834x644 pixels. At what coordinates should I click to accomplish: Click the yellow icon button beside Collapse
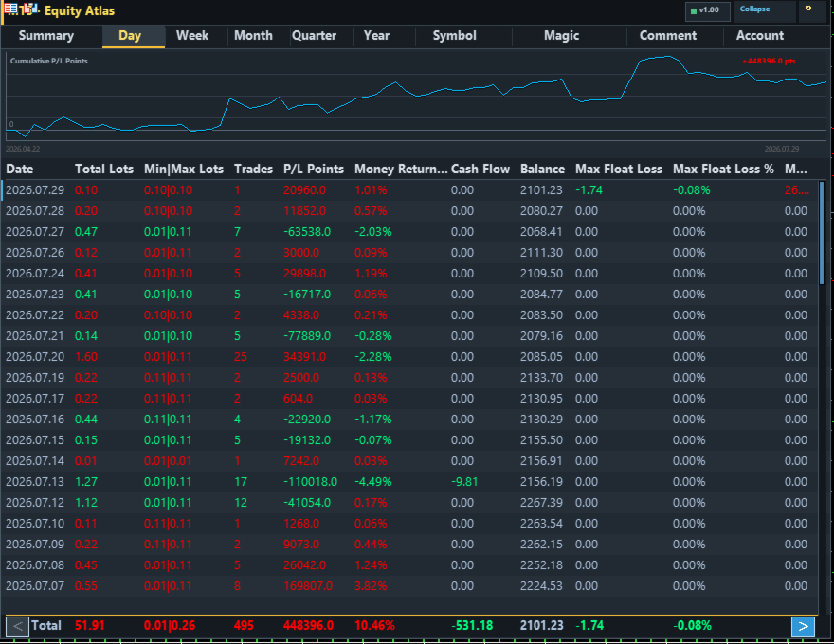coord(810,10)
